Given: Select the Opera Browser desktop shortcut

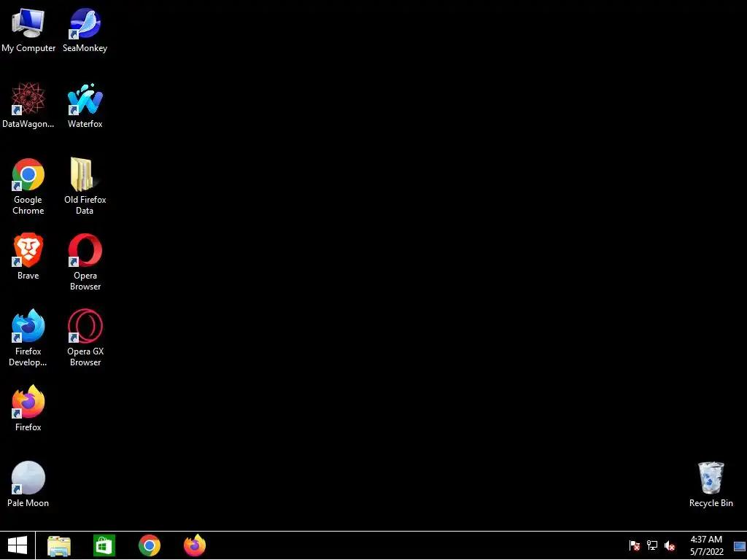Looking at the screenshot, I should [x=85, y=262].
